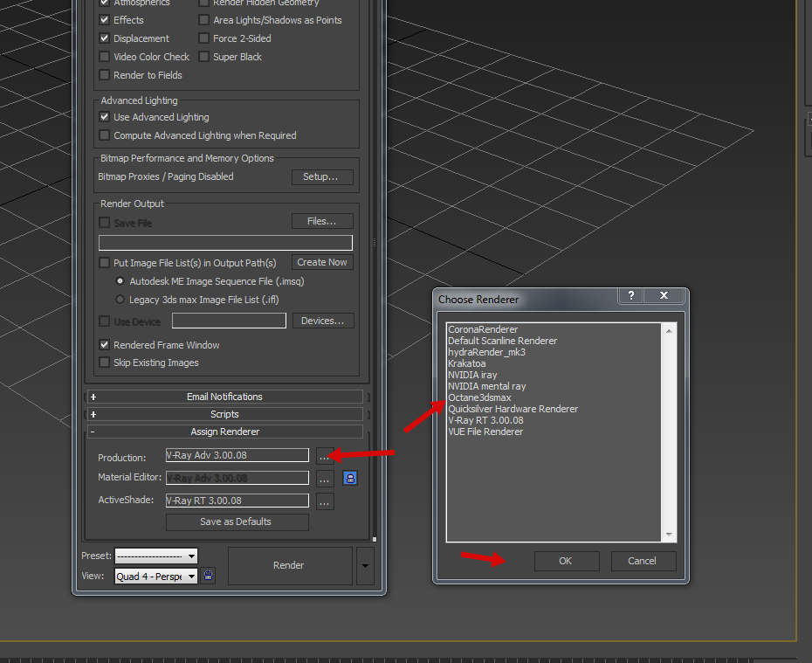Select Autodesk ME Image Sequence File radio
This screenshot has width=812, height=663.
[120, 280]
